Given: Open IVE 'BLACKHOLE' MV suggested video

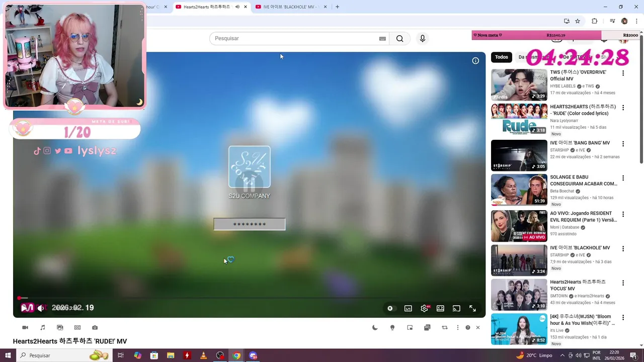Looking at the screenshot, I should point(519,260).
